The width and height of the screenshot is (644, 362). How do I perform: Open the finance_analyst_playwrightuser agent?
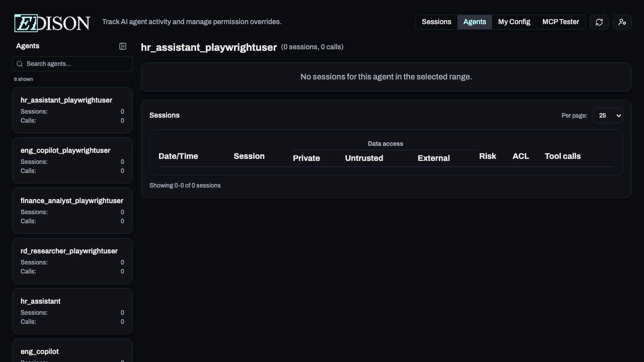click(72, 210)
